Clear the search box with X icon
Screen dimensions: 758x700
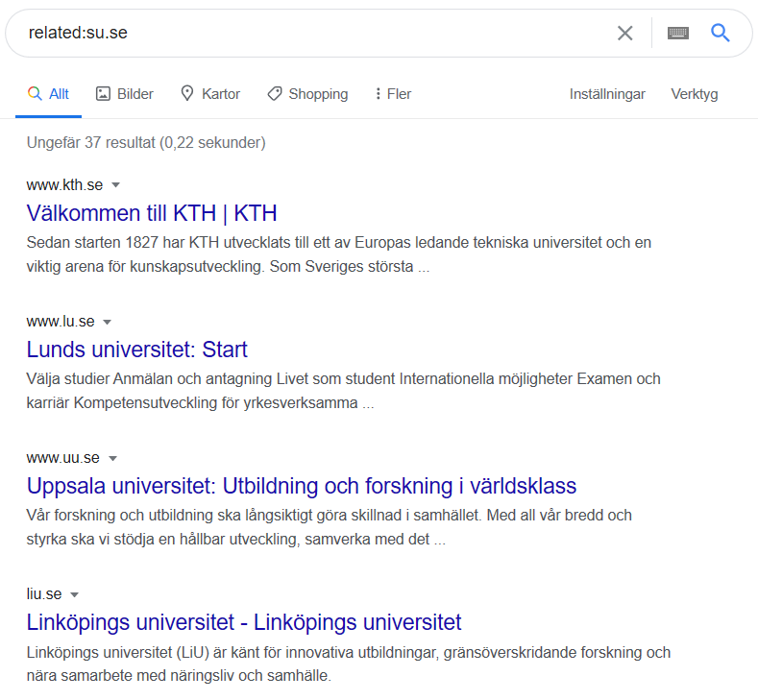click(x=625, y=34)
